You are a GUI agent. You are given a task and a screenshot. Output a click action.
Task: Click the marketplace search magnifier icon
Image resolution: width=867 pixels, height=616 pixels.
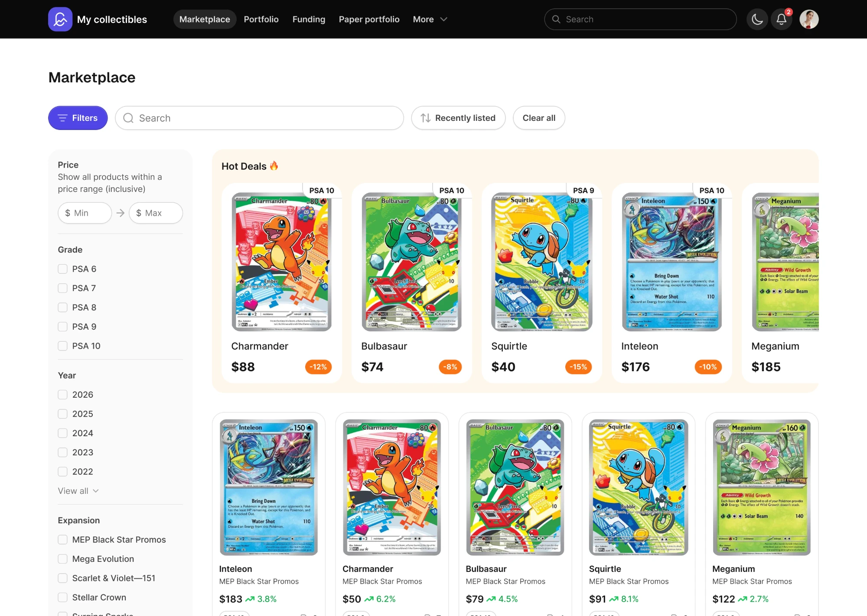point(128,118)
